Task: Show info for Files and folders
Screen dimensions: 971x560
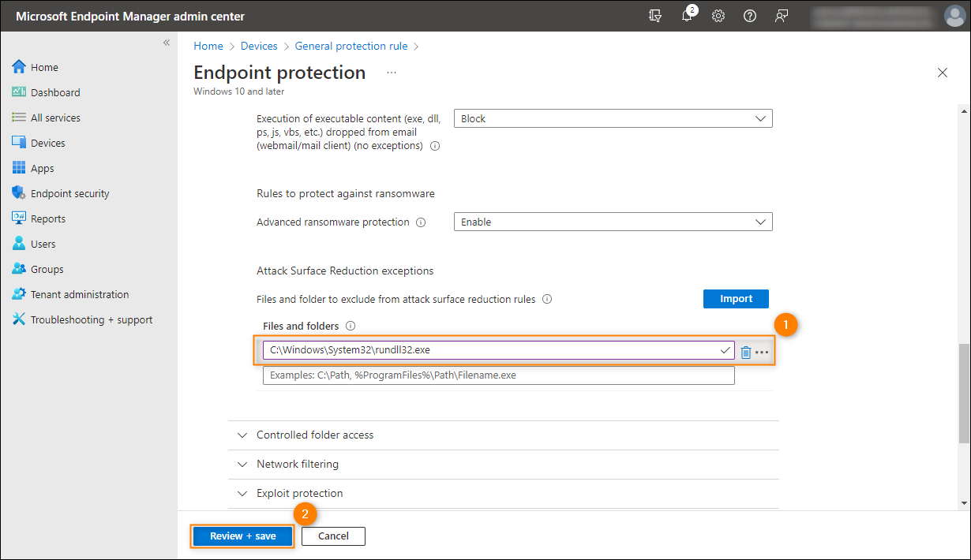Action: [x=351, y=326]
